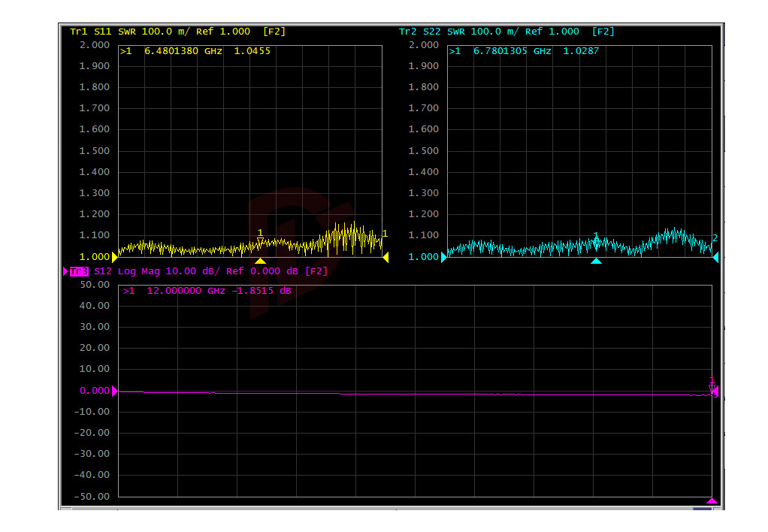This screenshot has width=768, height=532.
Task: Click the magenta active-trace arrow beside Tr3
Action: click(x=65, y=271)
